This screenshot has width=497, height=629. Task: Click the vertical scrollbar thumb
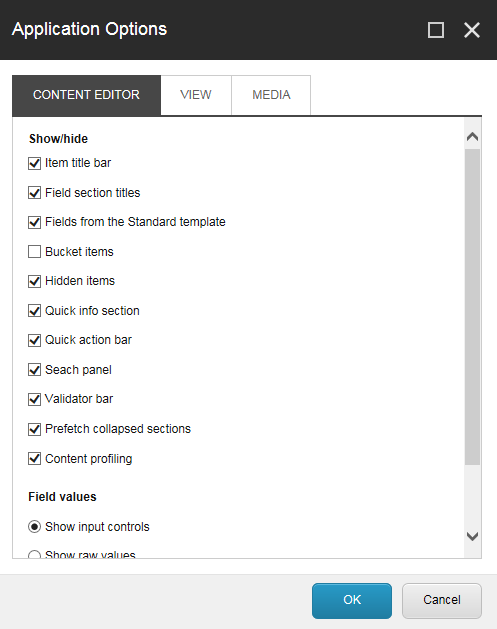coord(473,307)
